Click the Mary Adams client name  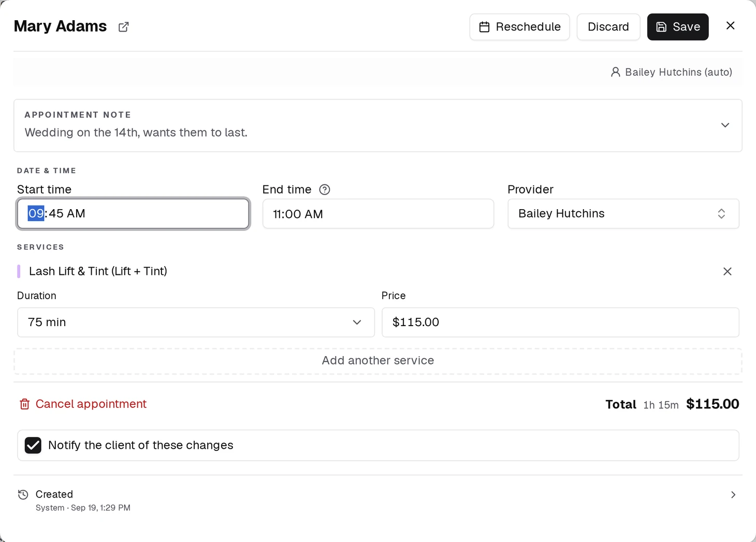click(60, 26)
